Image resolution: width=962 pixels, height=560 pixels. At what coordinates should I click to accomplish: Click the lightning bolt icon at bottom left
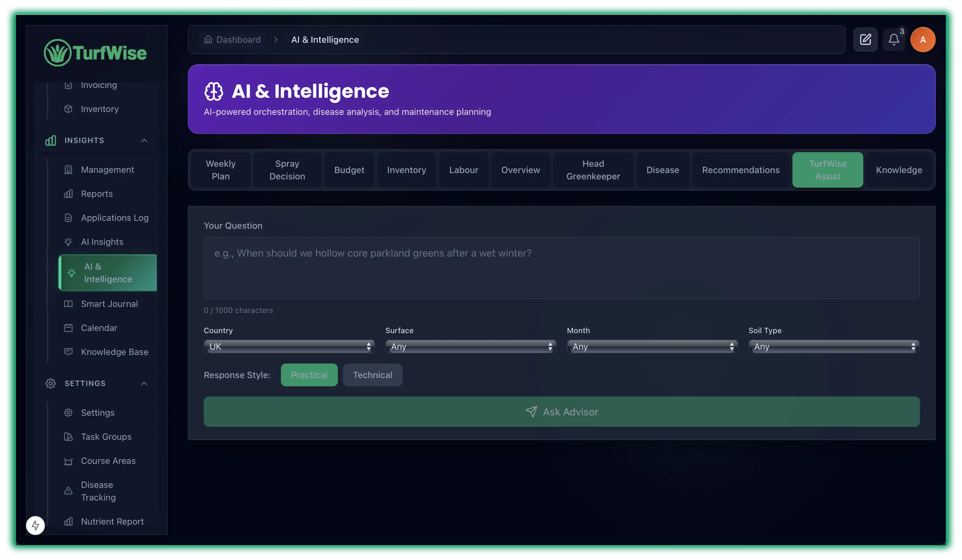(x=35, y=525)
